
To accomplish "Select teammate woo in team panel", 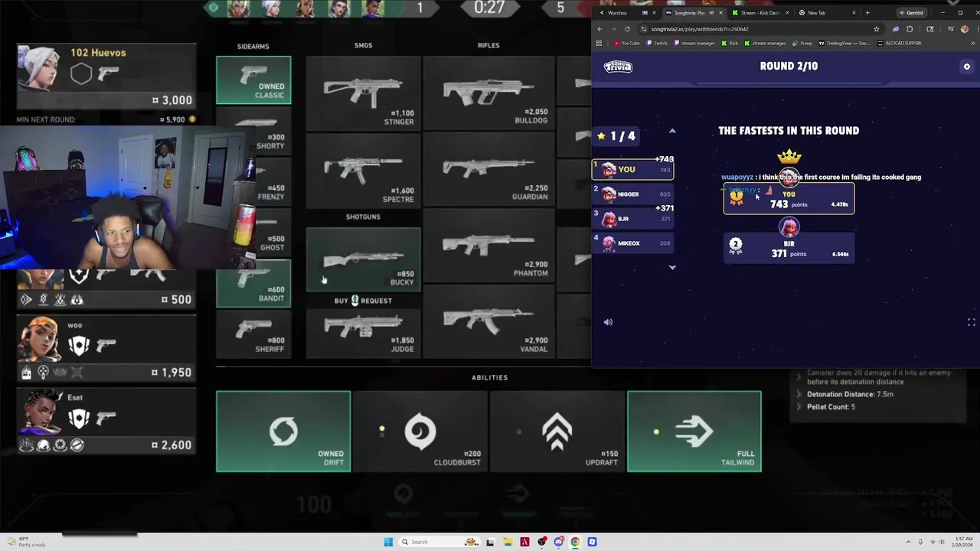I will 106,347.
